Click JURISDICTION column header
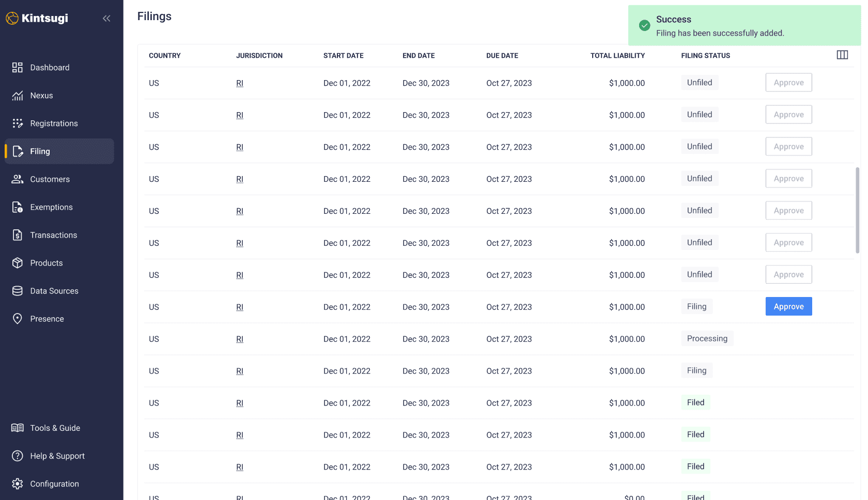 click(x=259, y=55)
